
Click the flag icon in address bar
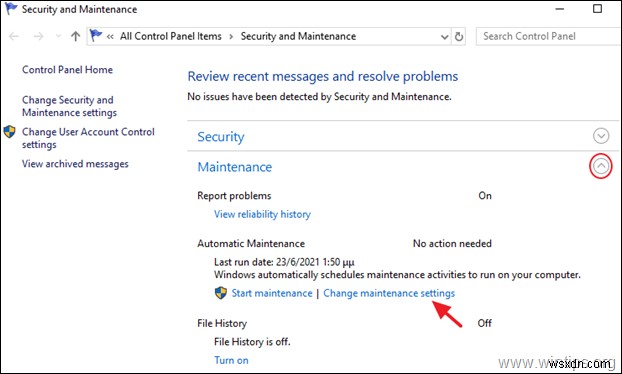pyautogui.click(x=96, y=36)
